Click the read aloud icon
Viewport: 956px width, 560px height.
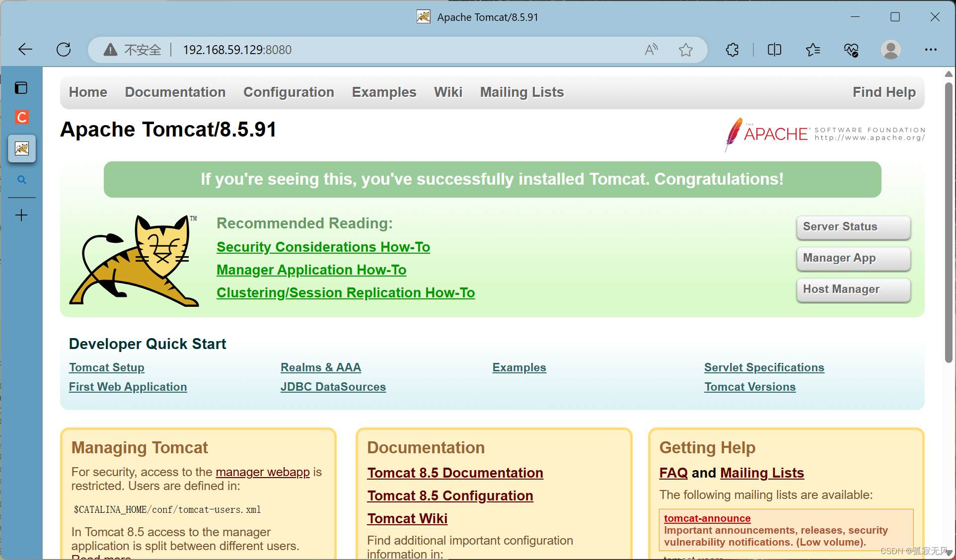tap(651, 50)
